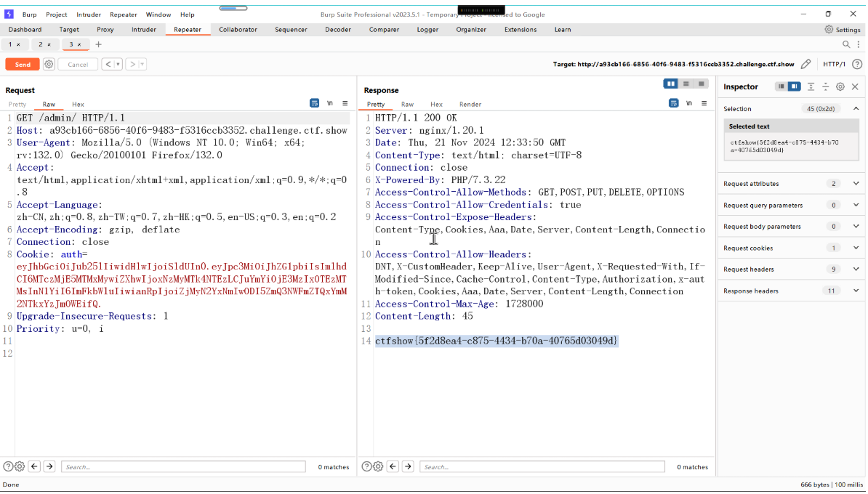Open Repeater help question mark icon
The height and width of the screenshot is (494, 868).
click(x=857, y=64)
